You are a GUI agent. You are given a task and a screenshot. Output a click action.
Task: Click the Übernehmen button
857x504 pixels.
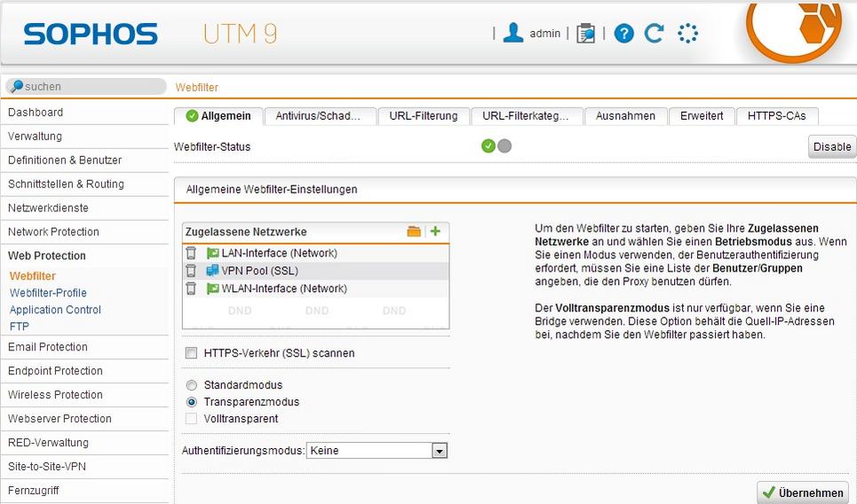[x=803, y=492]
